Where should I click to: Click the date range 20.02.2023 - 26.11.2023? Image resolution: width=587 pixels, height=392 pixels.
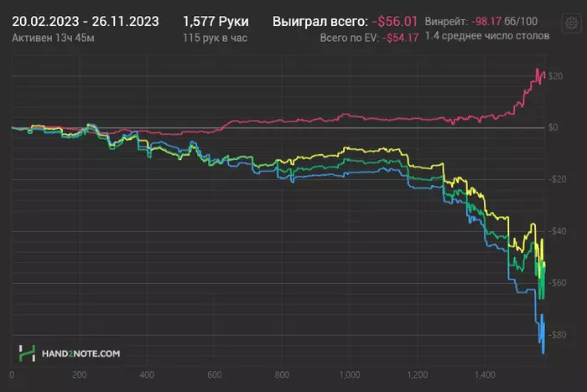coord(86,21)
